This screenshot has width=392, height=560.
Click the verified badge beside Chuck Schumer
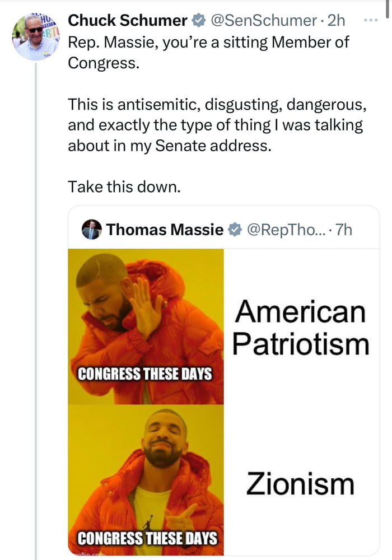click(199, 21)
